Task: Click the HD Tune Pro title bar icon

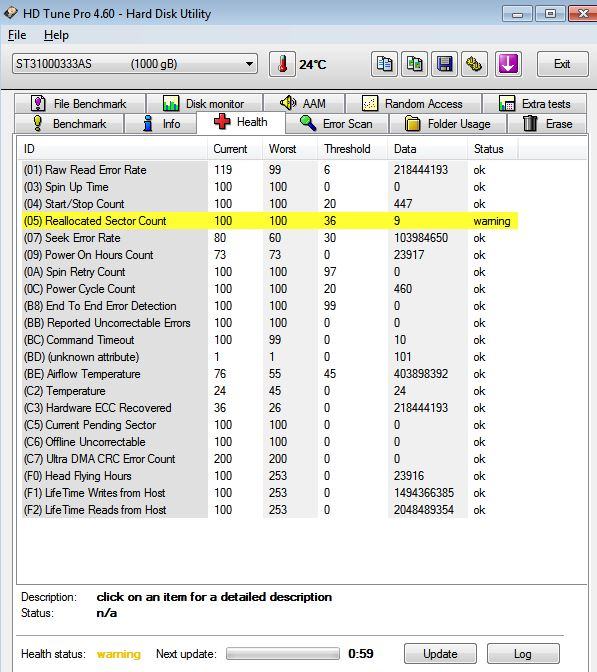Action: tap(11, 13)
